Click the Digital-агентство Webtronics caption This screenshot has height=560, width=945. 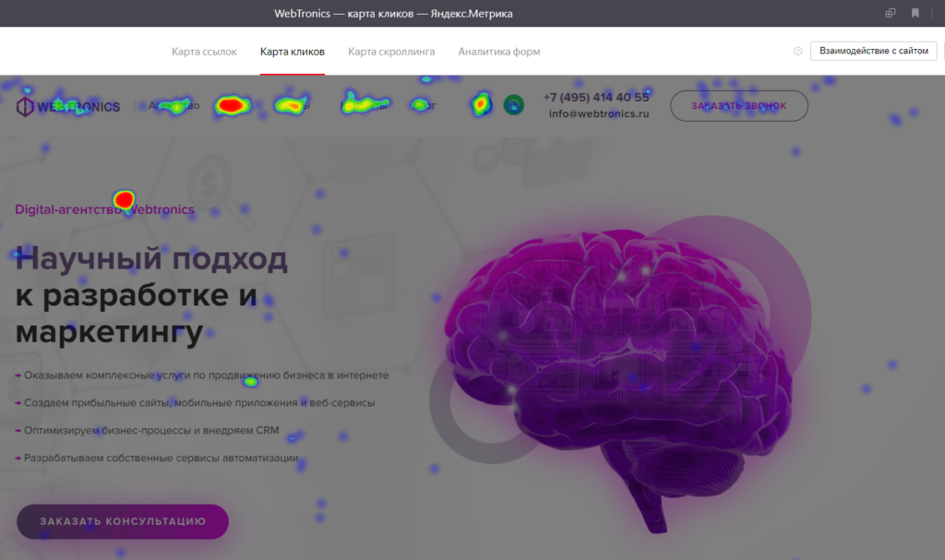tap(104, 209)
